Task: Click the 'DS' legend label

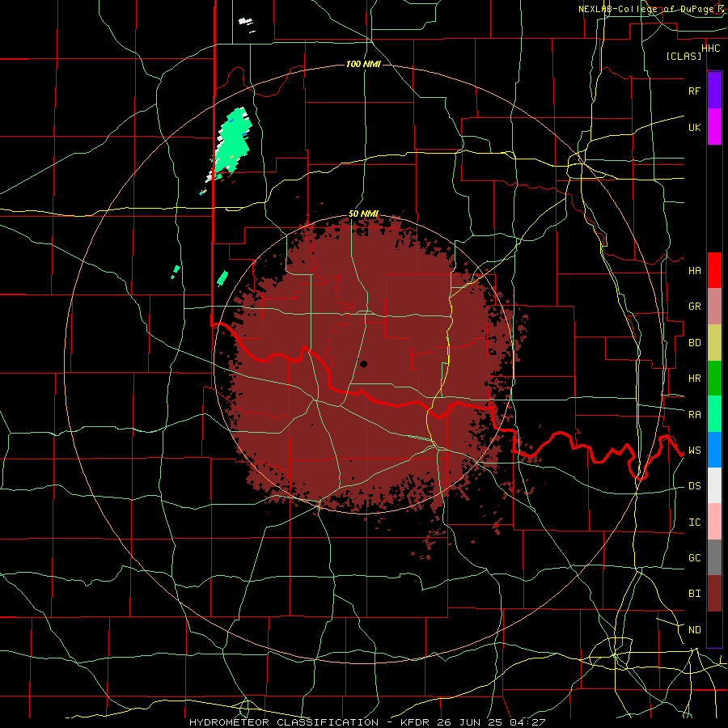Action: (x=694, y=486)
